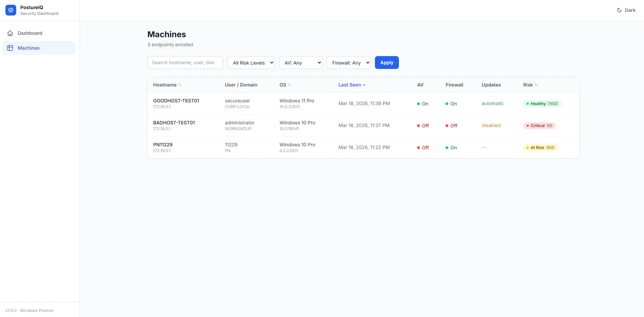Expand the Firewall: Any filter dropdown
The width and height of the screenshot is (644, 317).
point(349,63)
